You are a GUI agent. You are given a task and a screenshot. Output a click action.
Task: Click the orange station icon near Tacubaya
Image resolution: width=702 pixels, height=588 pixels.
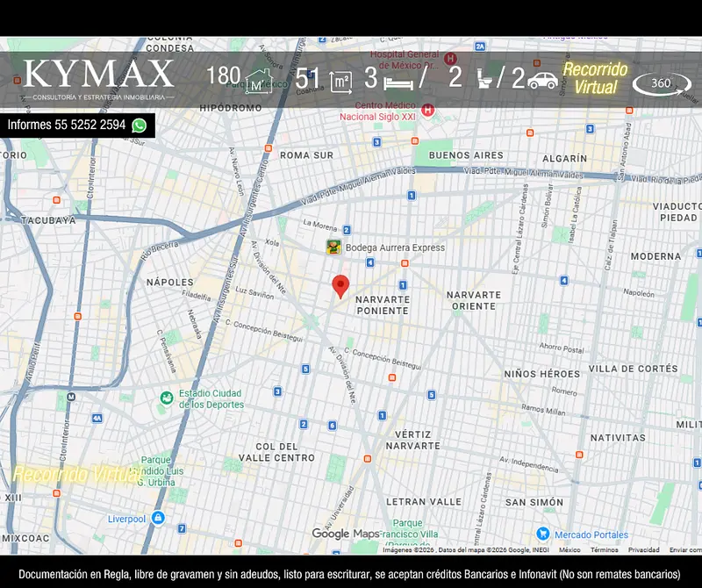tap(56, 200)
